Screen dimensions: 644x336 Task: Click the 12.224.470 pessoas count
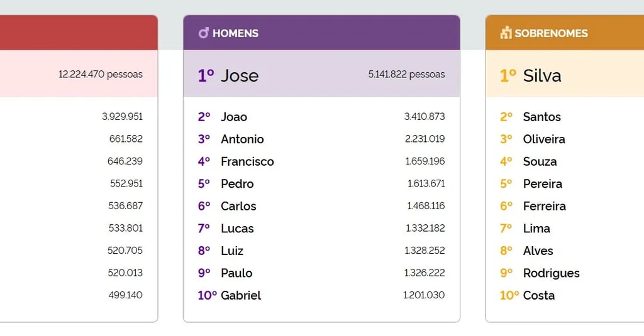point(101,75)
